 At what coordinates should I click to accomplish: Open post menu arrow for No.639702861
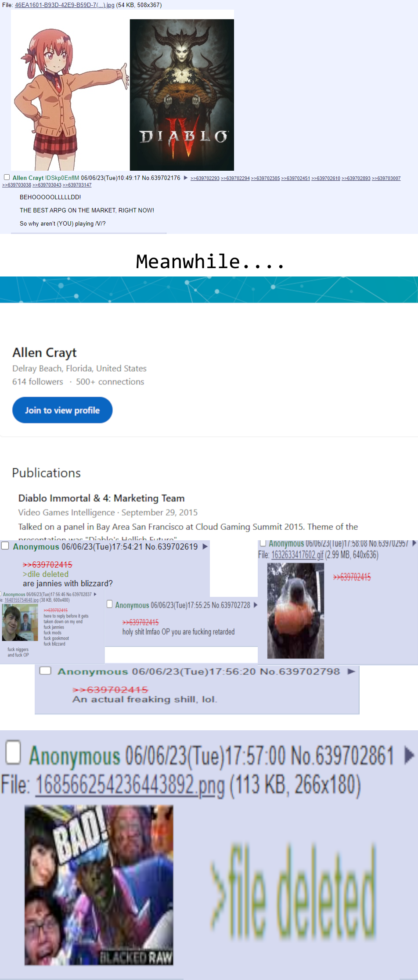pyautogui.click(x=409, y=755)
